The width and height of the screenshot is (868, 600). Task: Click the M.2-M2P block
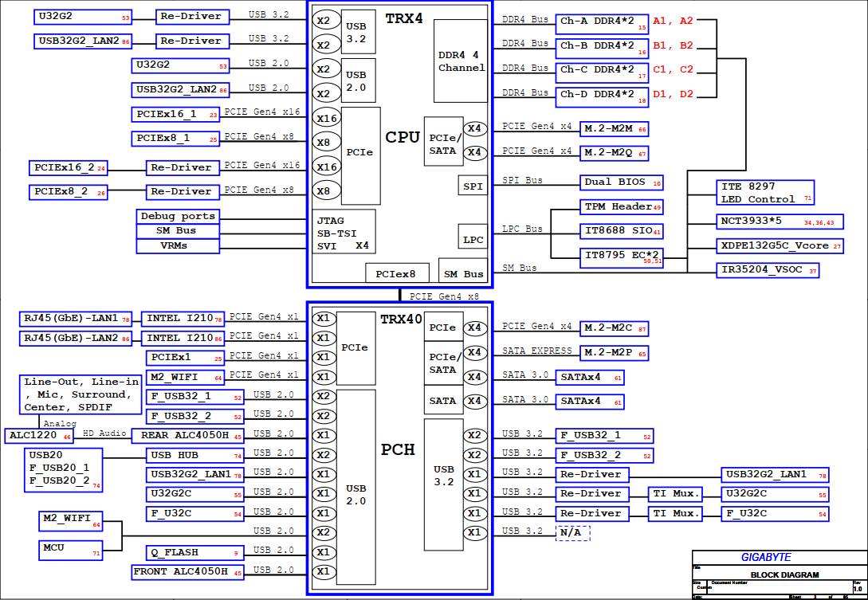click(614, 352)
